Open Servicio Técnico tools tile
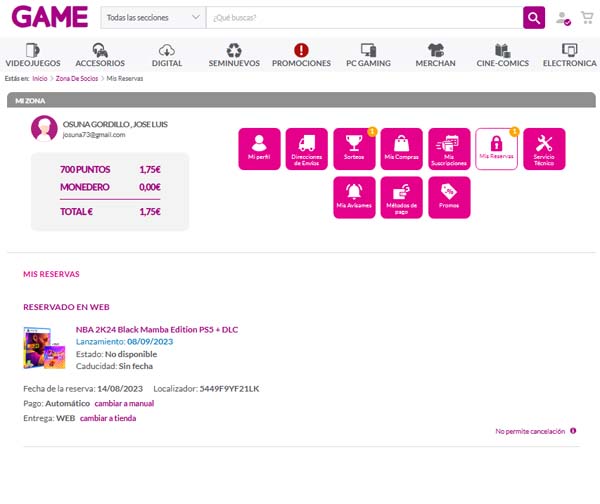600x504 pixels. pos(544,149)
